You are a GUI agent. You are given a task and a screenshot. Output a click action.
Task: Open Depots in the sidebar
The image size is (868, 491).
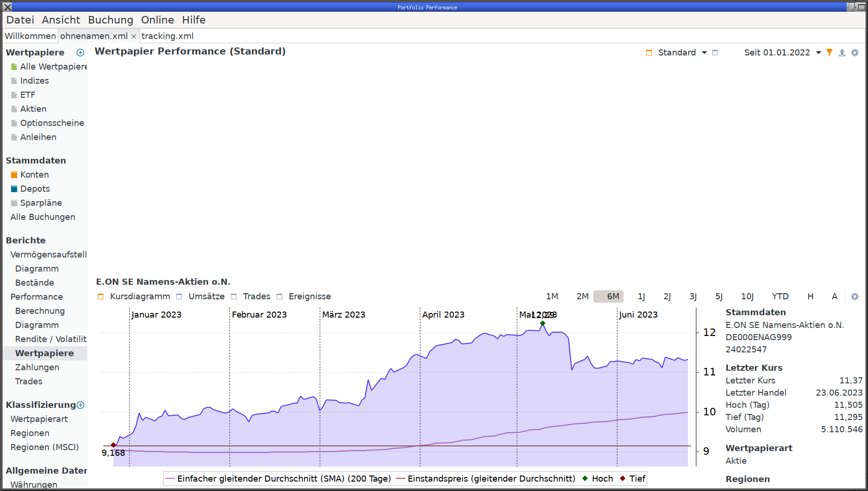click(35, 189)
